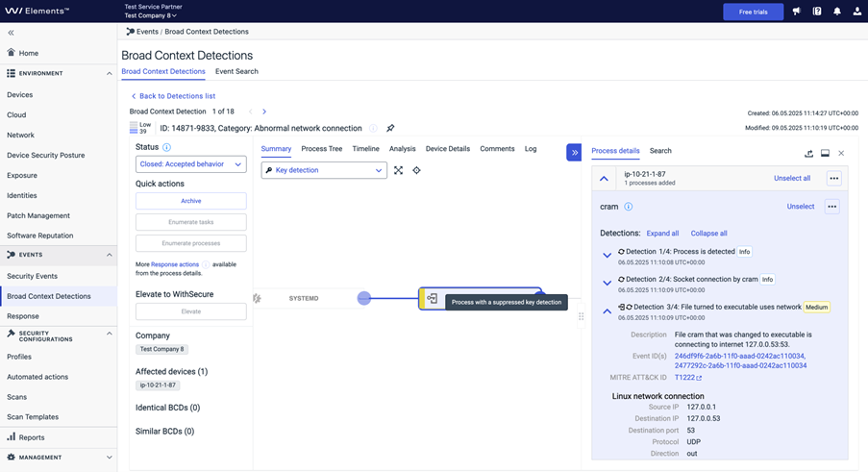Image resolution: width=868 pixels, height=472 pixels.
Task: Switch to the Search tab in details panel
Action: tap(660, 151)
